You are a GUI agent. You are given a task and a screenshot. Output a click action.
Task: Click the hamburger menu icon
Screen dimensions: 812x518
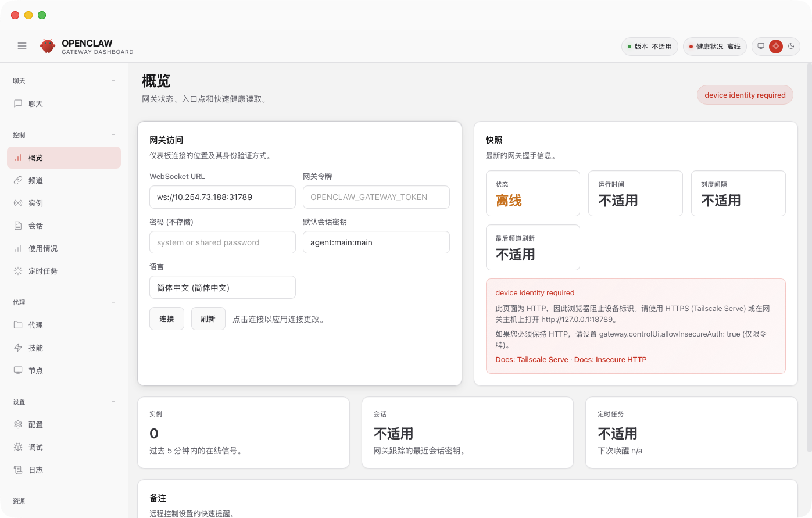pos(22,46)
